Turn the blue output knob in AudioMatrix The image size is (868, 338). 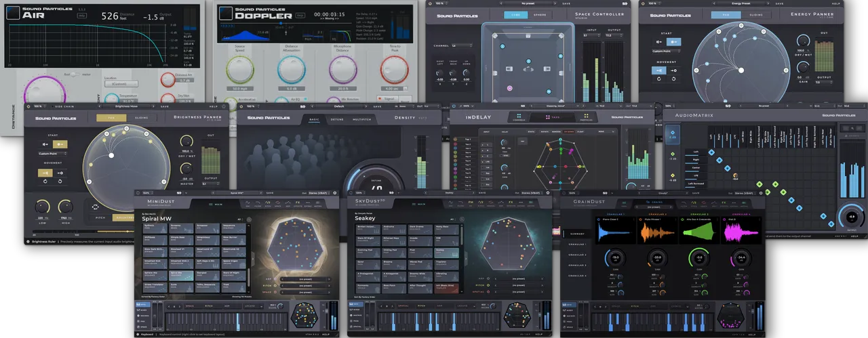(x=850, y=217)
